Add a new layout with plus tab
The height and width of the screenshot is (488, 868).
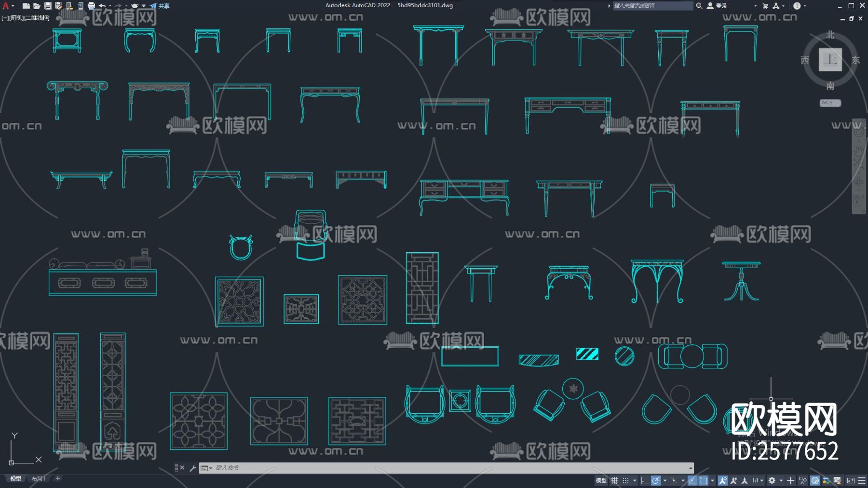click(x=57, y=478)
